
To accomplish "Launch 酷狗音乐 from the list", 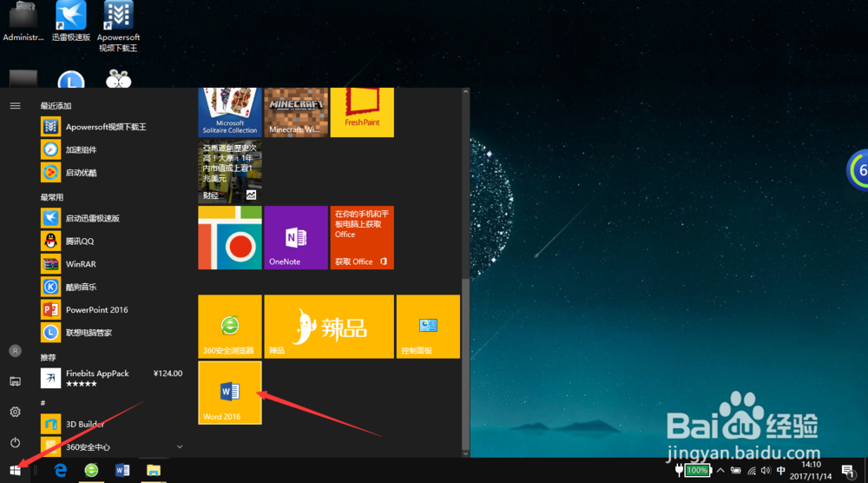I will (111, 287).
